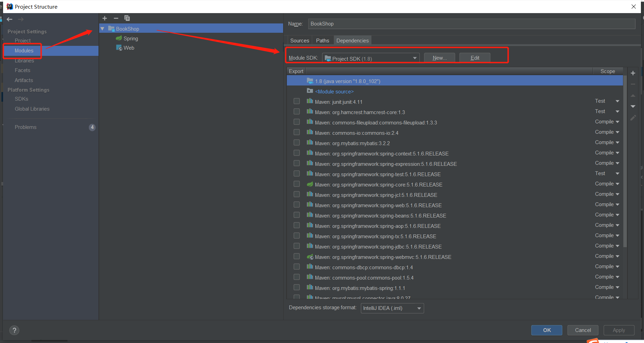This screenshot has width=644, height=343.
Task: Click the IntelliJ icon in title bar
Action: point(10,7)
